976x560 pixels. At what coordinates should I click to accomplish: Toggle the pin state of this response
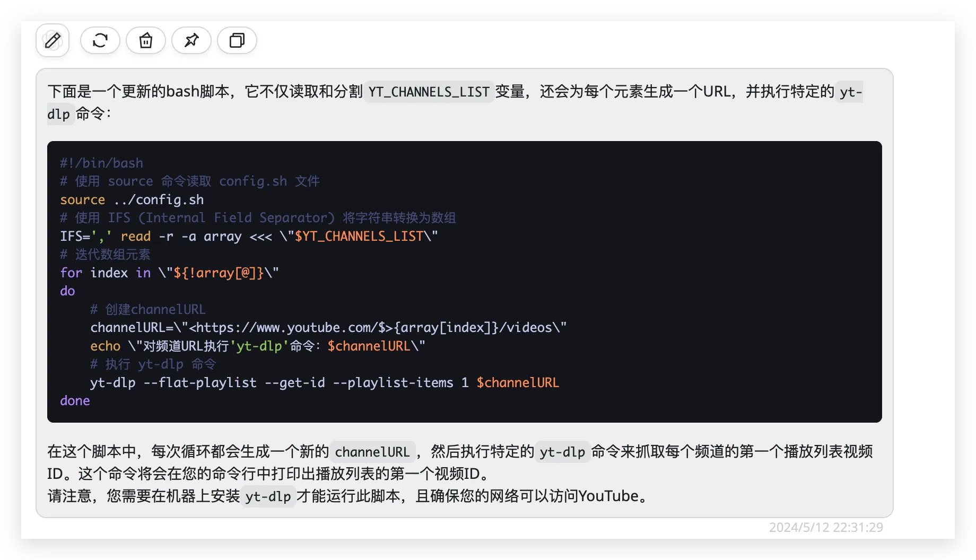point(191,40)
